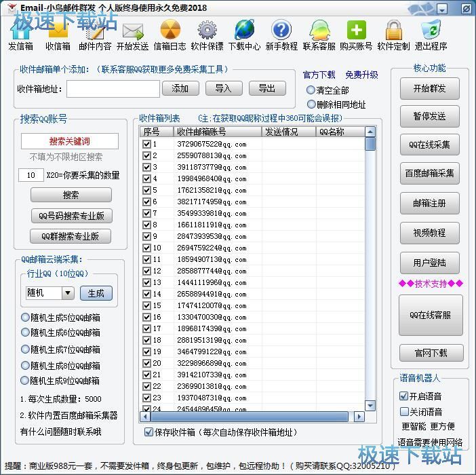
Task: Open the 收信箱 inbox toolbar icon
Action: (x=58, y=35)
